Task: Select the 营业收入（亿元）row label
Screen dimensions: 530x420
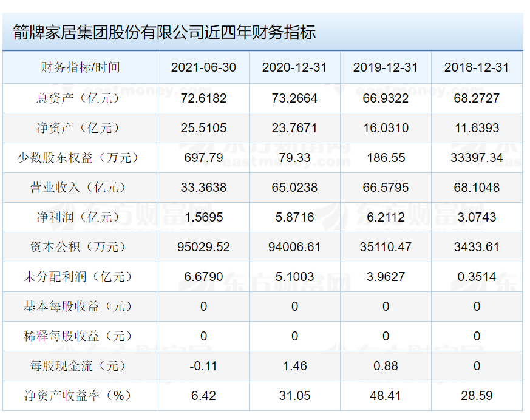Action: (80, 188)
